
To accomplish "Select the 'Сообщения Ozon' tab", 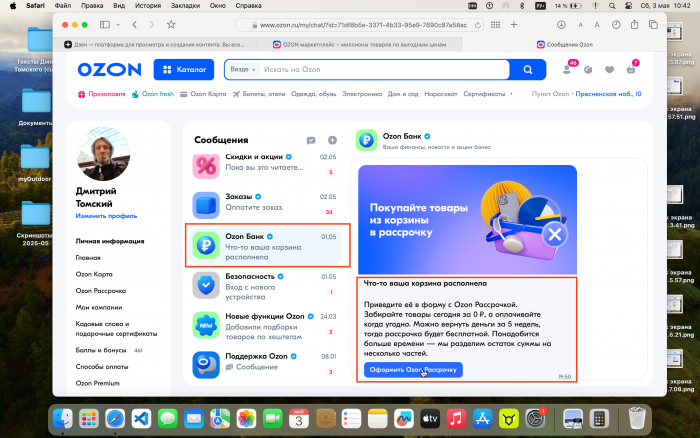I will pos(565,45).
